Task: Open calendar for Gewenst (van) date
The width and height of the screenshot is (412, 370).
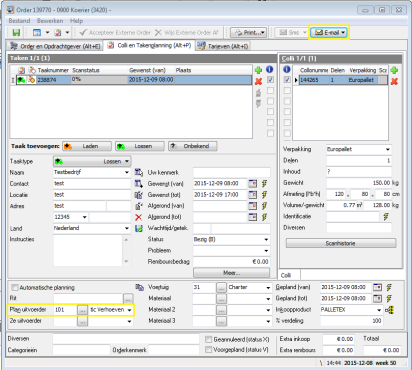Action: [253, 184]
